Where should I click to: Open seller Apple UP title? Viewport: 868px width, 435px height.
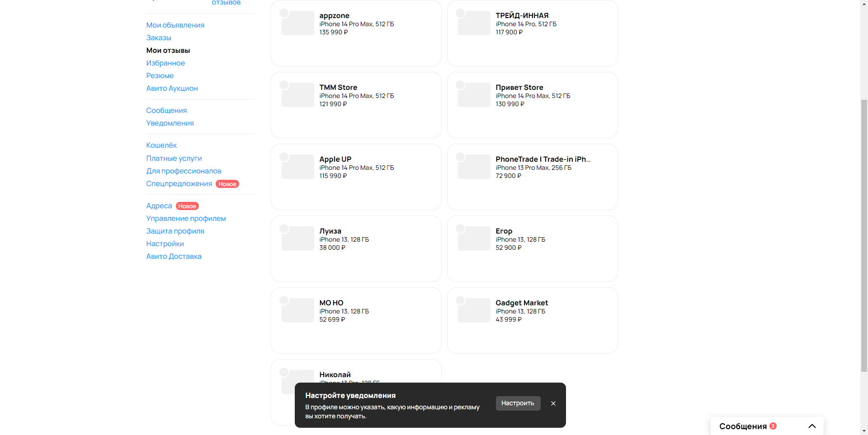(x=335, y=159)
